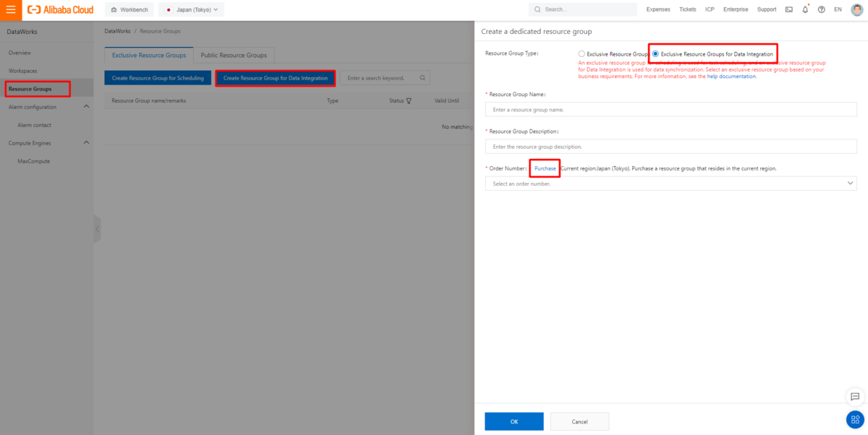Open the help question mark icon
868x435 pixels.
822,9
